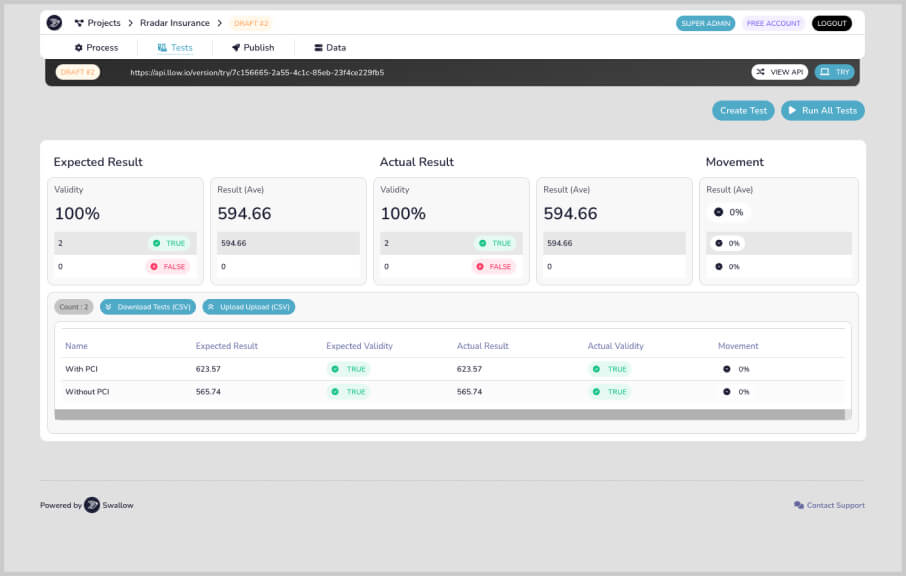Click Without PCI actual result 565.74
Image resolution: width=906 pixels, height=576 pixels.
[469, 392]
